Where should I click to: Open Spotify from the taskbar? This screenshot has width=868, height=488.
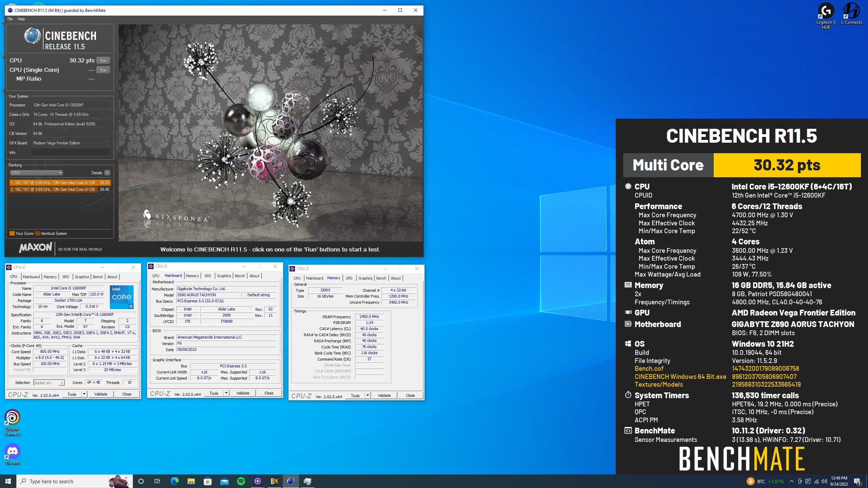(x=241, y=481)
